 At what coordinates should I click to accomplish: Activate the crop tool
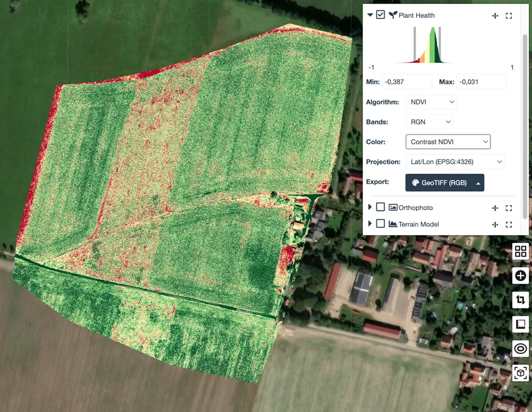[x=520, y=300]
